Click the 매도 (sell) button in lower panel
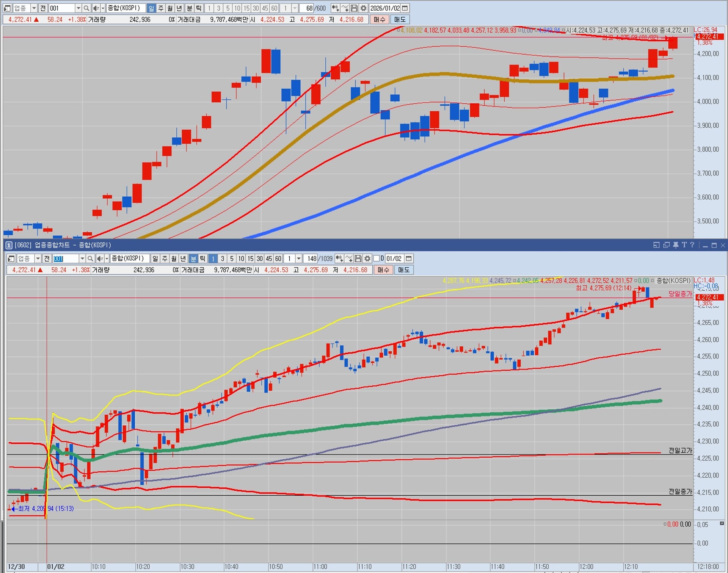 403,270
